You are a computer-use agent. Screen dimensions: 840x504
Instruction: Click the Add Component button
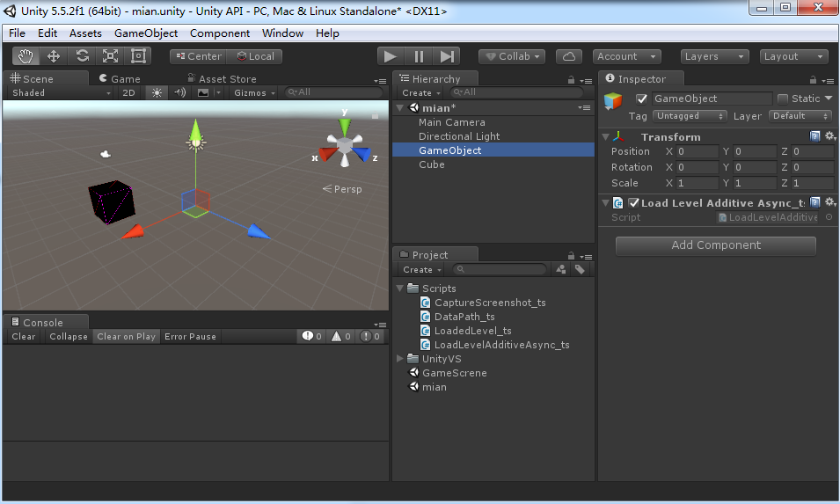pyautogui.click(x=716, y=245)
